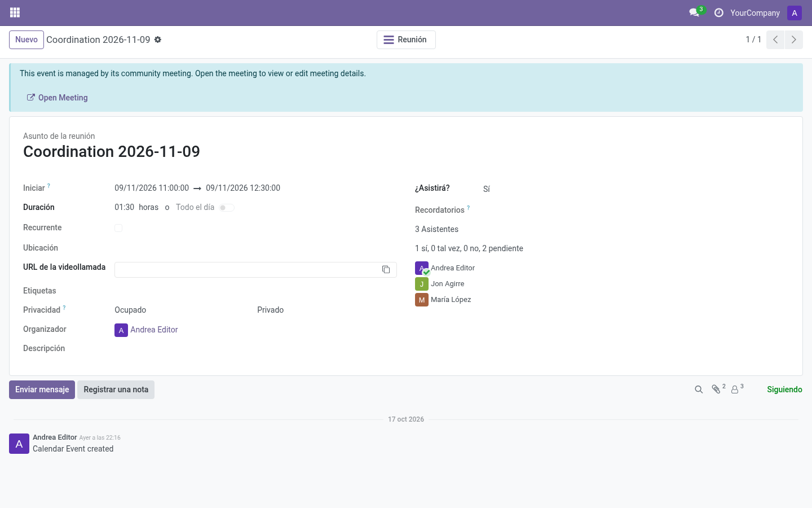Click the Siguiendo follow button

(x=784, y=389)
